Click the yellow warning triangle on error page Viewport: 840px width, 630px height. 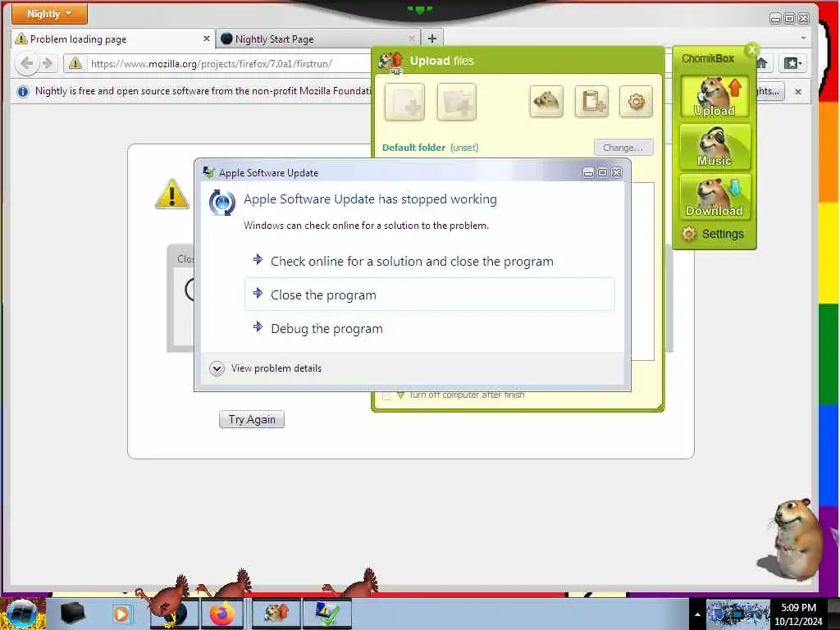[171, 194]
